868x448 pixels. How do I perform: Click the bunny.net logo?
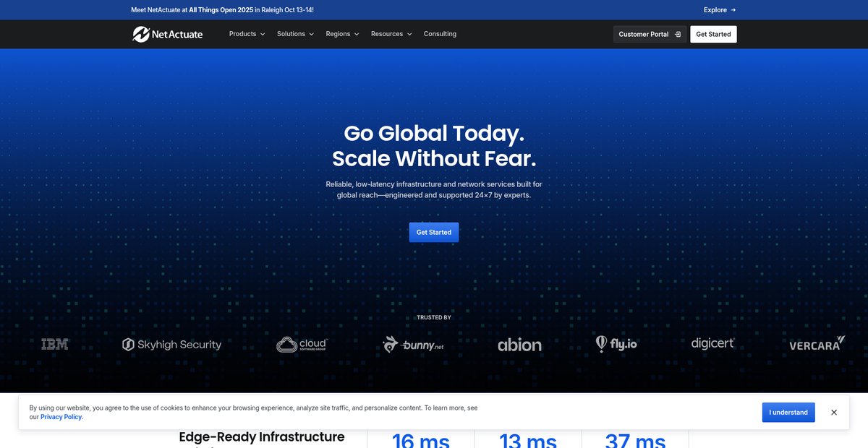coord(413,344)
